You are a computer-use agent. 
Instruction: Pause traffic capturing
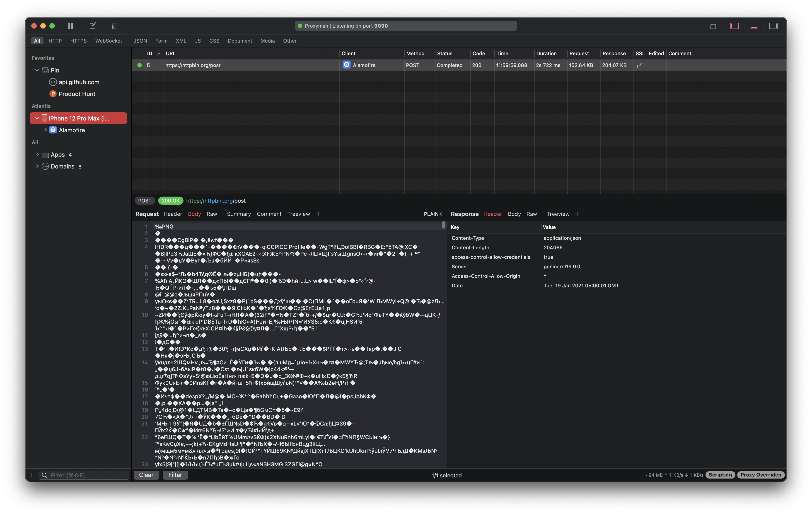pos(70,26)
